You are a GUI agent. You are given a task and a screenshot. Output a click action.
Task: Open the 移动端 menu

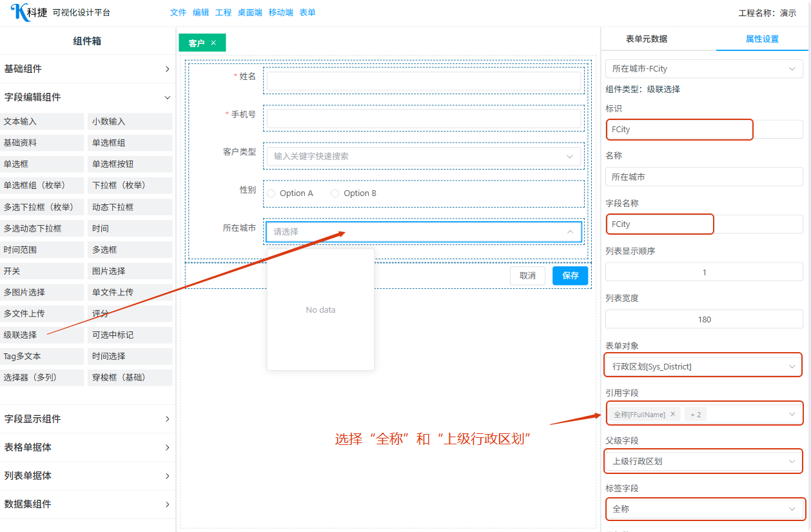click(280, 12)
